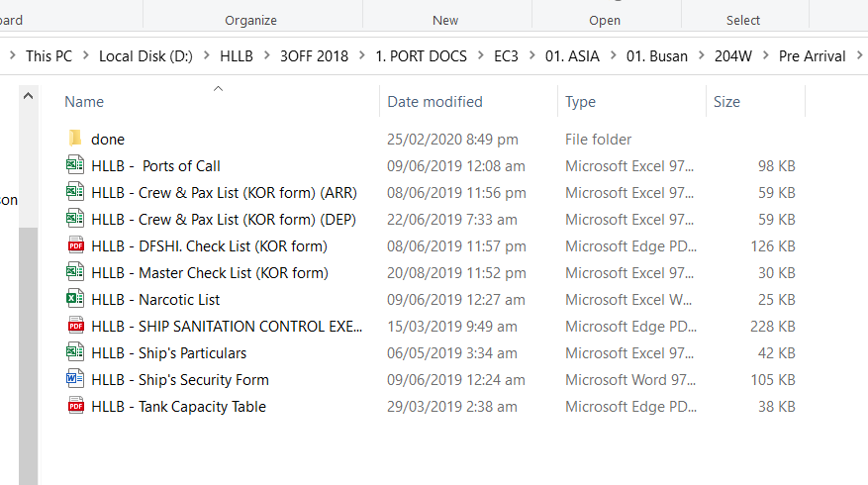
Task: Select file Crew & Pax List (DEP)
Action: [x=224, y=219]
